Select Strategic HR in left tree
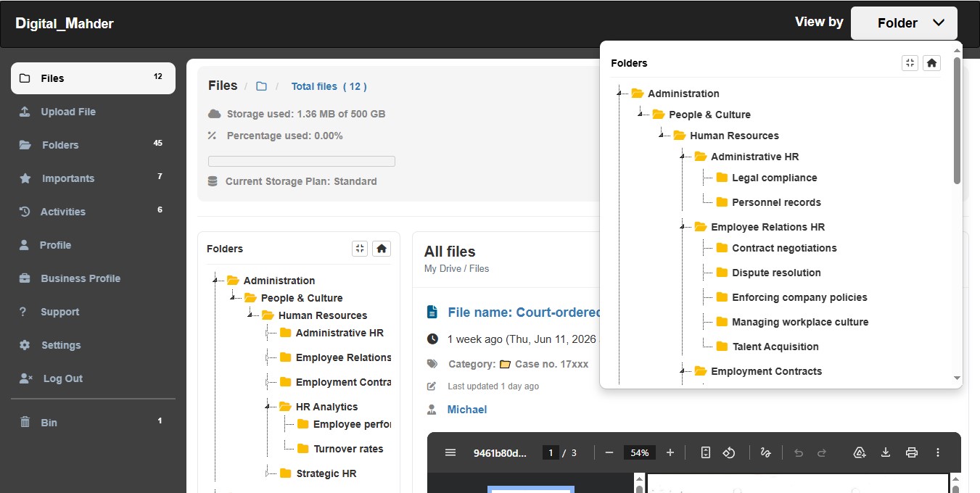980x493 pixels. (326, 473)
